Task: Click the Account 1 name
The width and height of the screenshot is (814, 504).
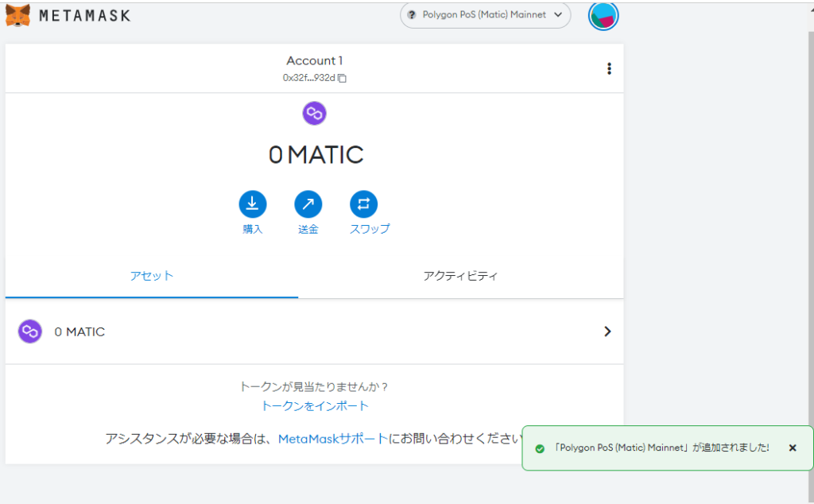Action: pyautogui.click(x=315, y=60)
